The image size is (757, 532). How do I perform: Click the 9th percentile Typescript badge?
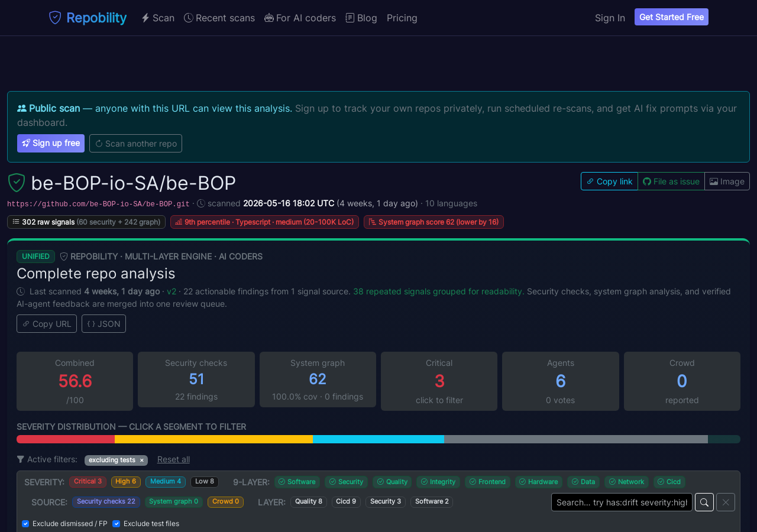point(264,222)
